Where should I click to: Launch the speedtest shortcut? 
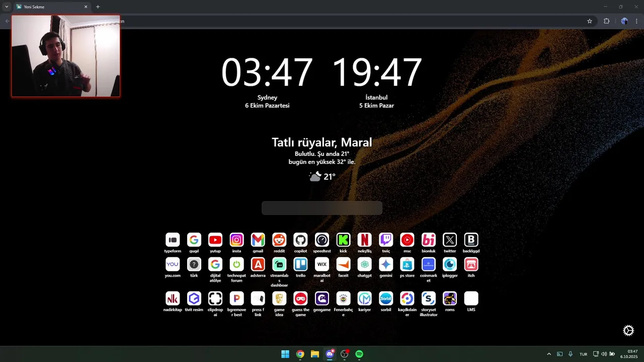[322, 240]
